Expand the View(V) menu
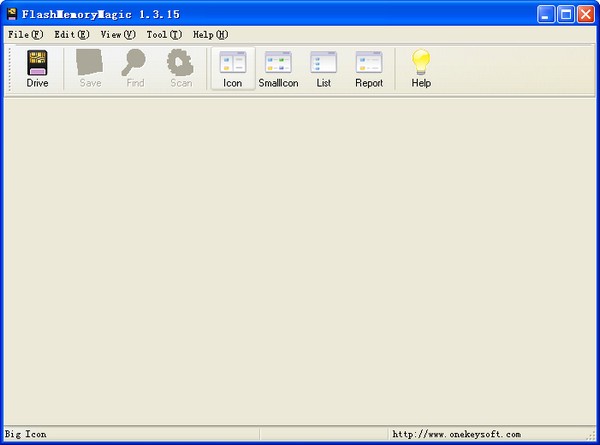600x445 pixels. pos(118,34)
